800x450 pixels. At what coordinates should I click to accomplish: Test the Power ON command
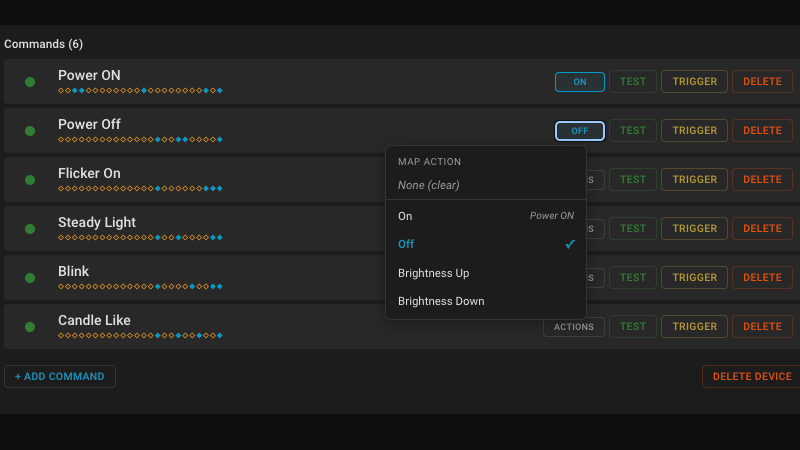pos(633,82)
